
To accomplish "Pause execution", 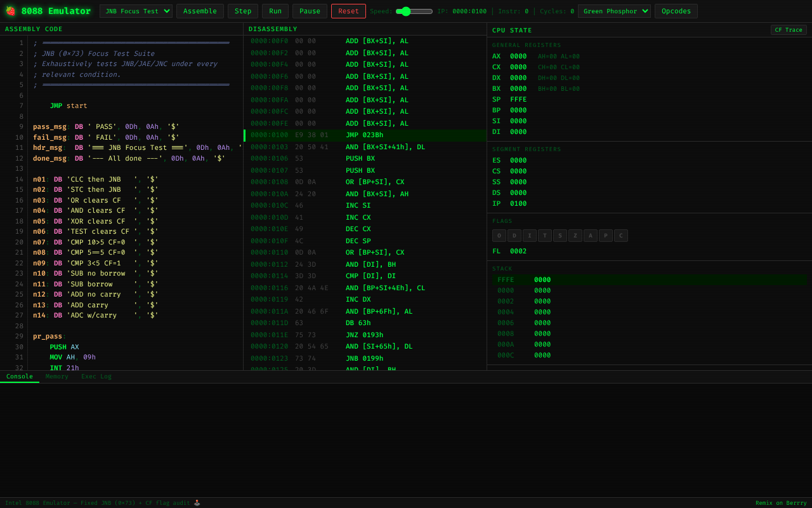I will coord(310,11).
